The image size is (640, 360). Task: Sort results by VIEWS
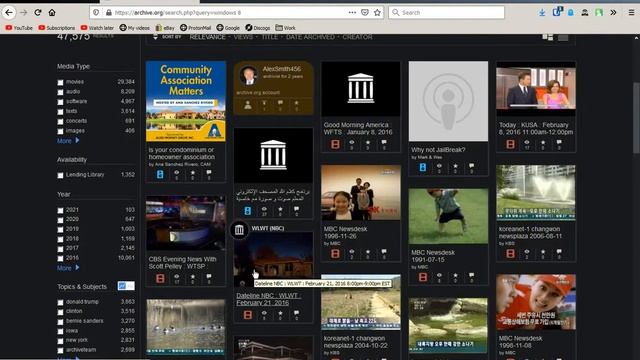[243, 37]
